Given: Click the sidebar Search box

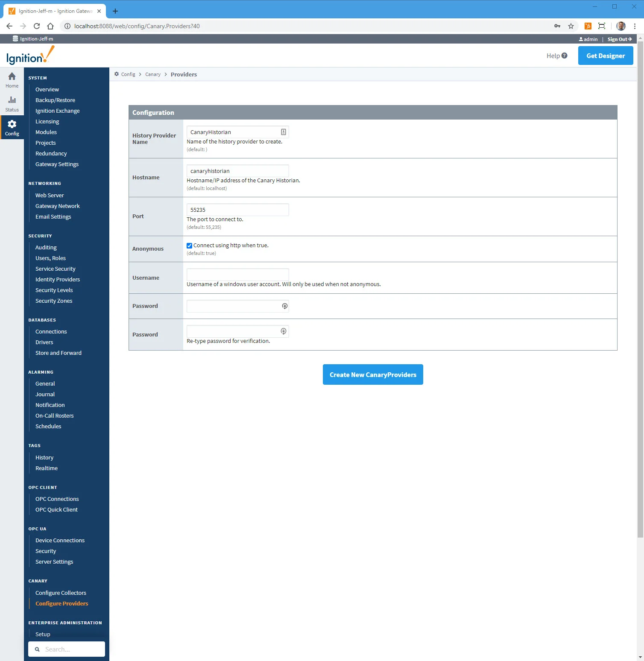Looking at the screenshot, I should pos(67,649).
